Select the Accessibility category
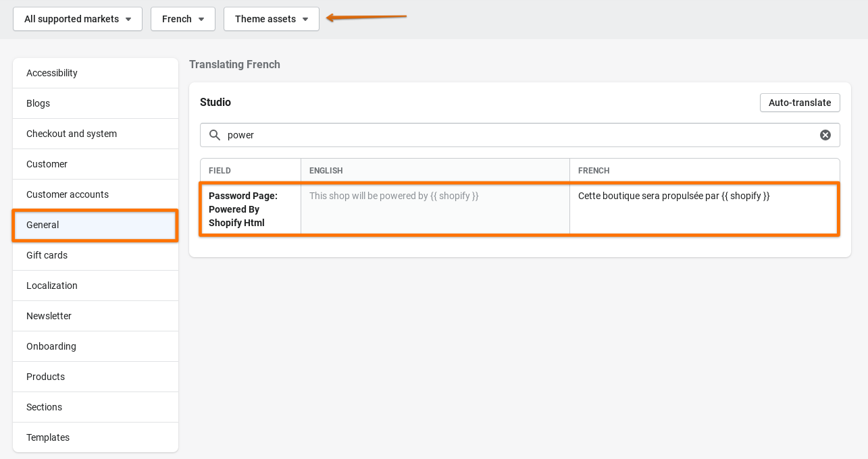 95,73
